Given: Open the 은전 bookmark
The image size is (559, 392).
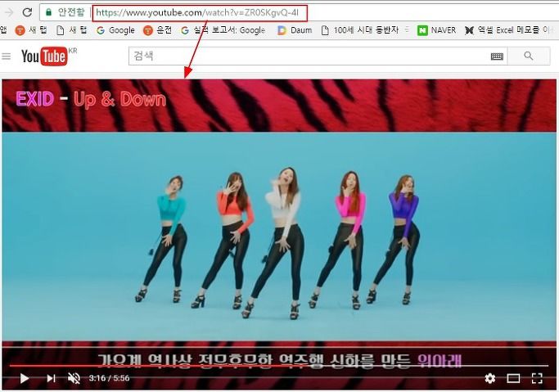Looking at the screenshot, I should (157, 30).
